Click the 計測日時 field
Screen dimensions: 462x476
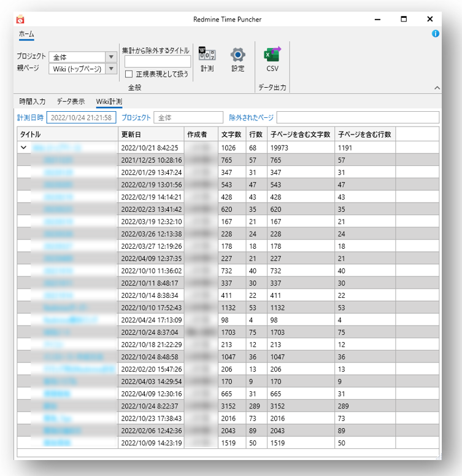[82, 118]
